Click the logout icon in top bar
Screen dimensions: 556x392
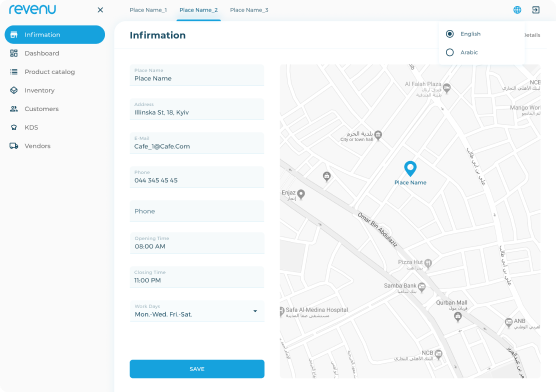(536, 10)
